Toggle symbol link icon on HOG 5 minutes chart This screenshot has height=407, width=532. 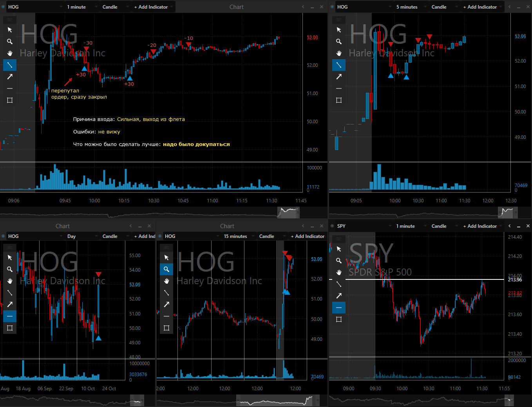coord(333,7)
